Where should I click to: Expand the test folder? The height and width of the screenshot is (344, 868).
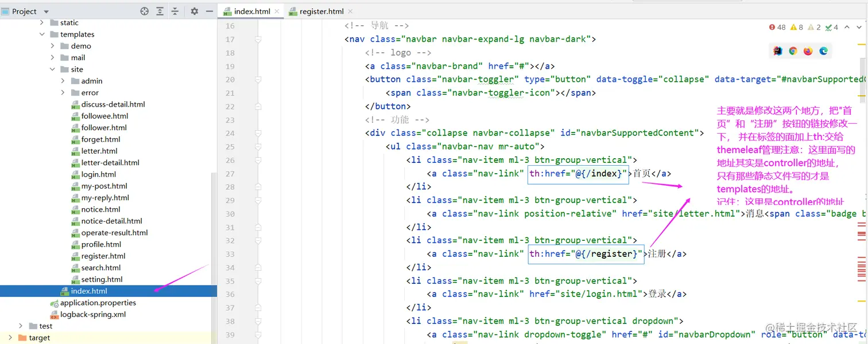tap(21, 326)
